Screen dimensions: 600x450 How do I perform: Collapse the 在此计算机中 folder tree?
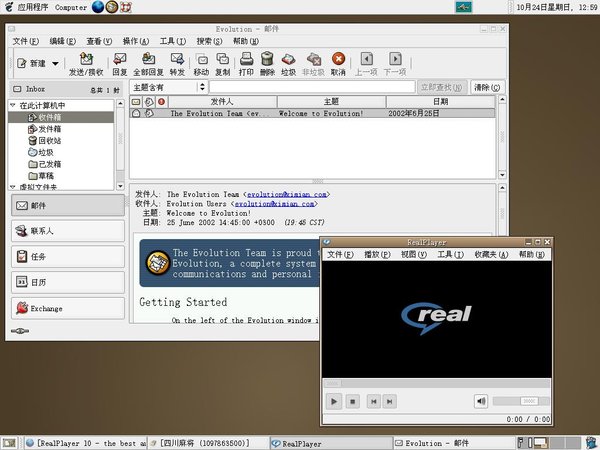(x=12, y=106)
